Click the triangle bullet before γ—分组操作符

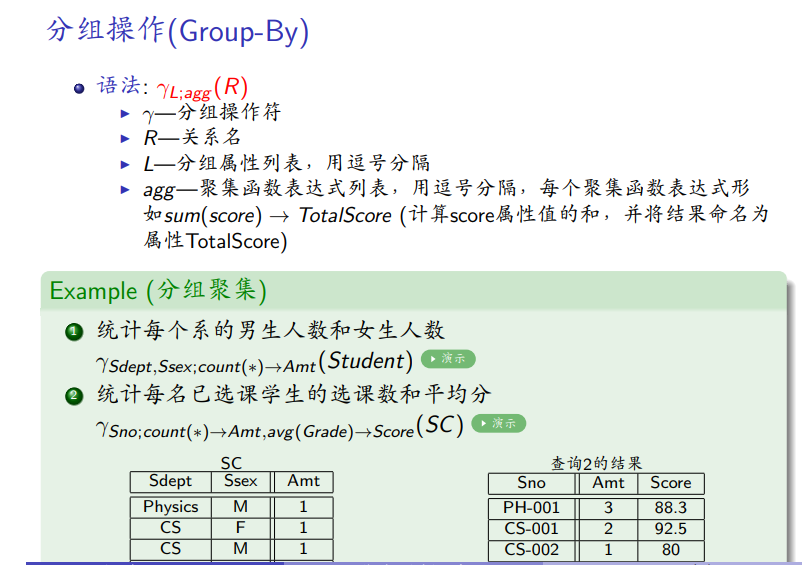coord(125,113)
